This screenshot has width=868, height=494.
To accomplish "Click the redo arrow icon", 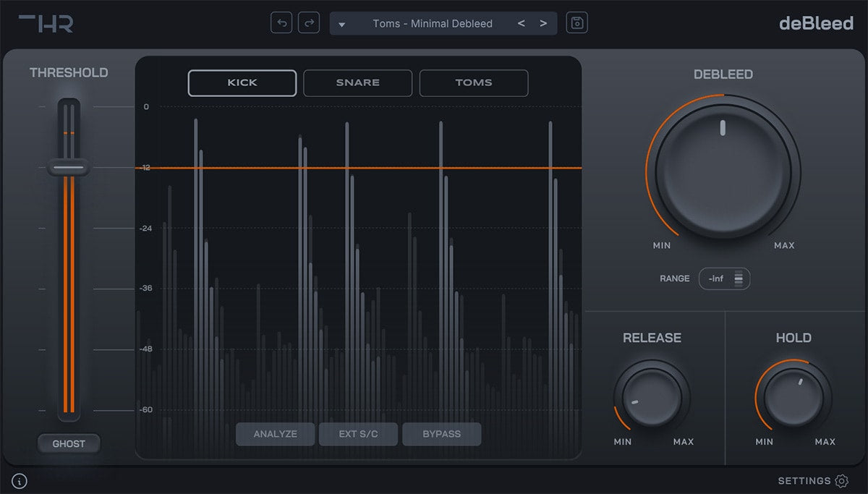I will 309,23.
